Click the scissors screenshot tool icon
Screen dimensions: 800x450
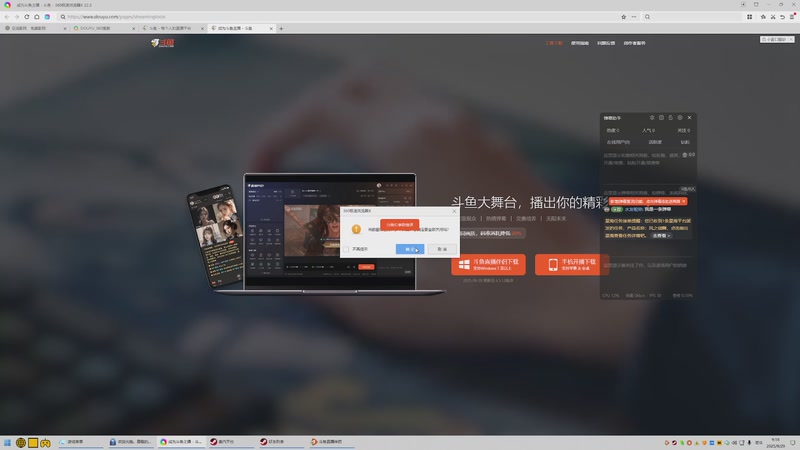click(773, 17)
